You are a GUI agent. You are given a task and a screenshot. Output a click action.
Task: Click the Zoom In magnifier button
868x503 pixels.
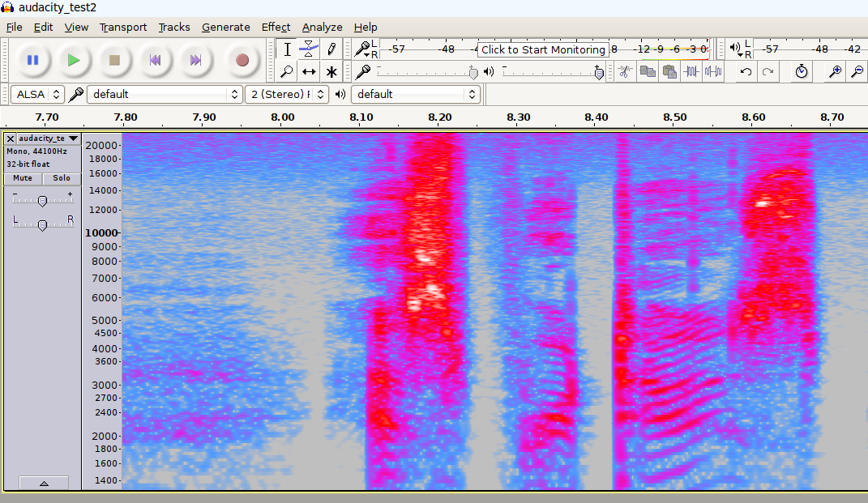click(835, 72)
